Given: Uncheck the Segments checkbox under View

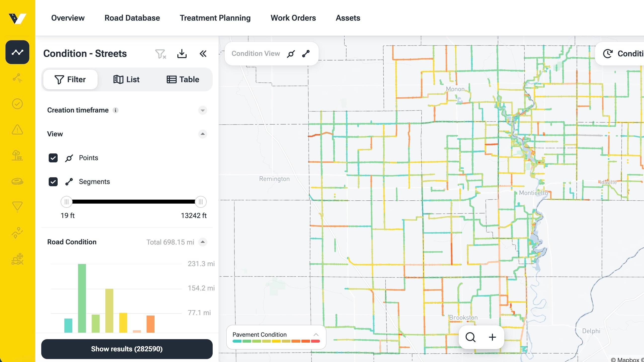Looking at the screenshot, I should [53, 182].
